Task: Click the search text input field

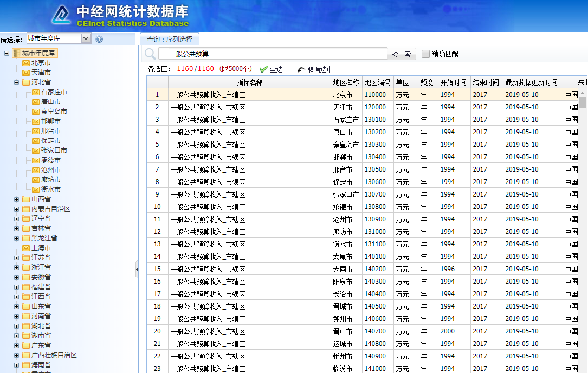Action: tap(272, 54)
